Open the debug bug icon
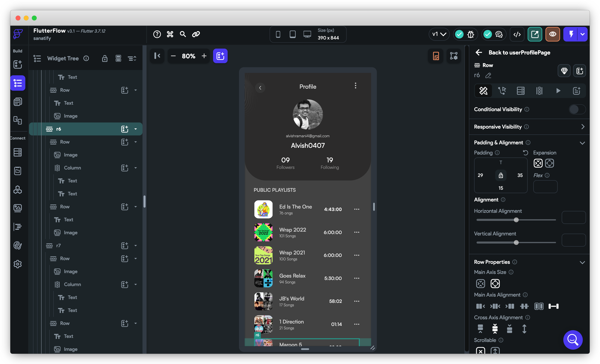The image size is (600, 364). tap(471, 34)
